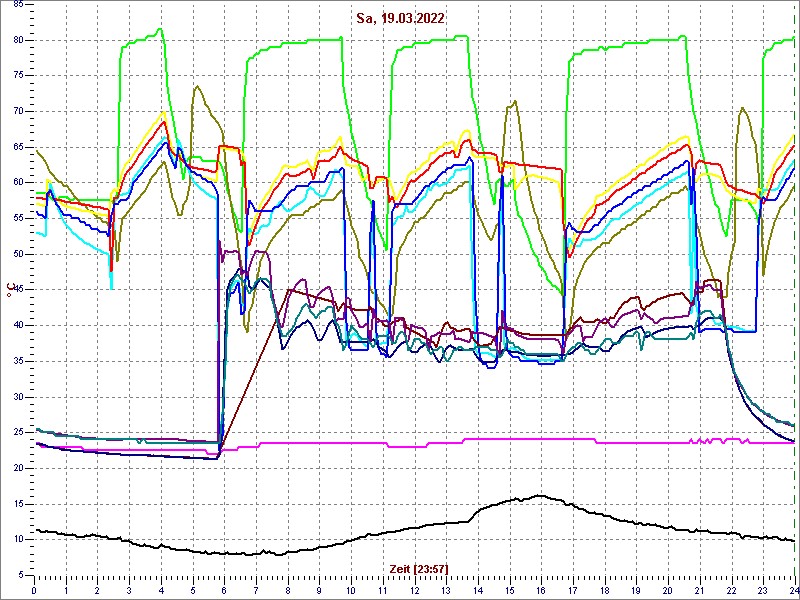Click the "°C" temperature unit label
Viewport: 800px width, 600px height.
(x=9, y=291)
